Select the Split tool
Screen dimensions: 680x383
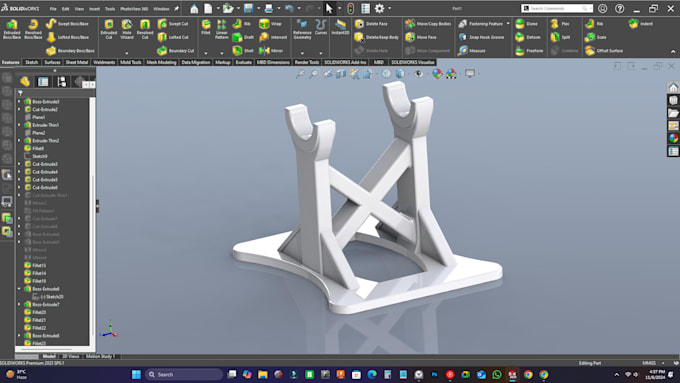coord(560,37)
